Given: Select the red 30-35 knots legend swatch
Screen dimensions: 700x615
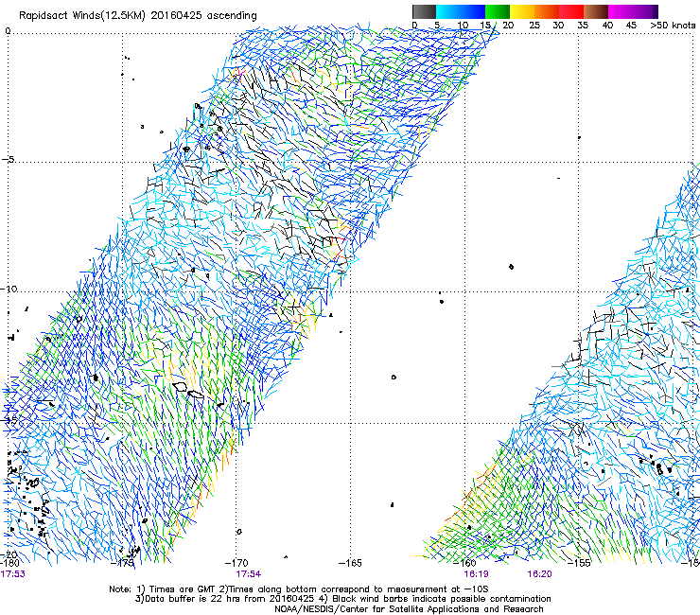Looking at the screenshot, I should pyautogui.click(x=571, y=11).
